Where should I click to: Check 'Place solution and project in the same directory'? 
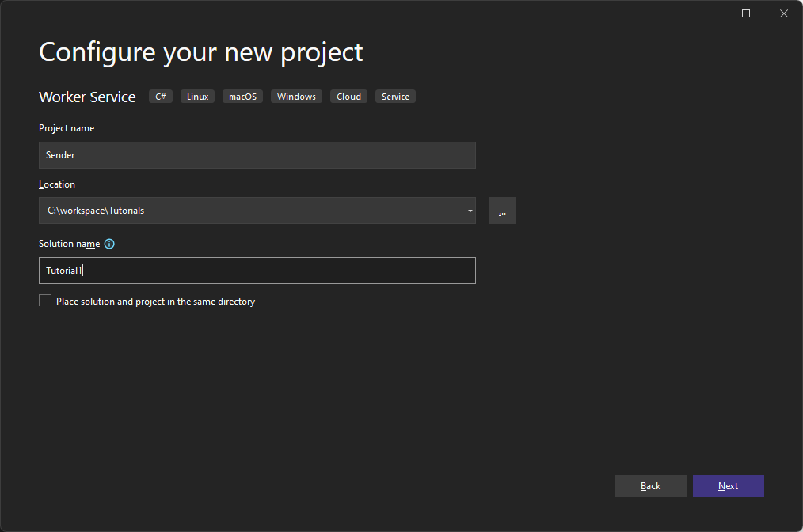pyautogui.click(x=45, y=300)
